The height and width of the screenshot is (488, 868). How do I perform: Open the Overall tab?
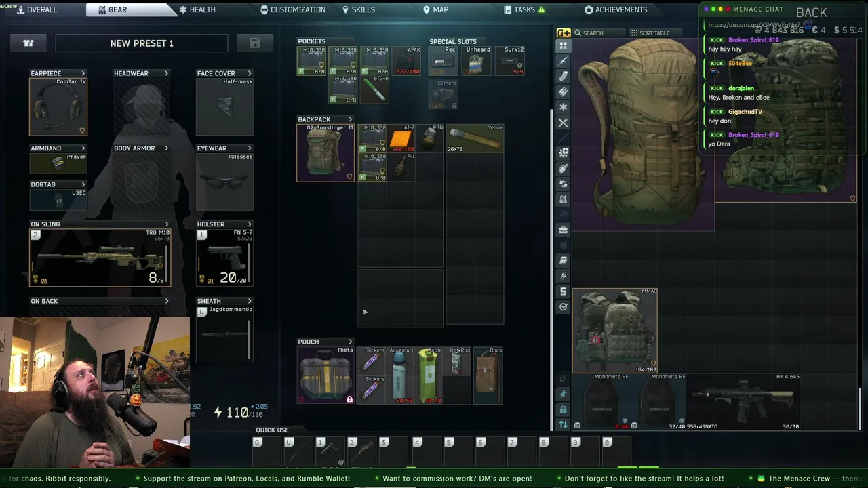[37, 9]
